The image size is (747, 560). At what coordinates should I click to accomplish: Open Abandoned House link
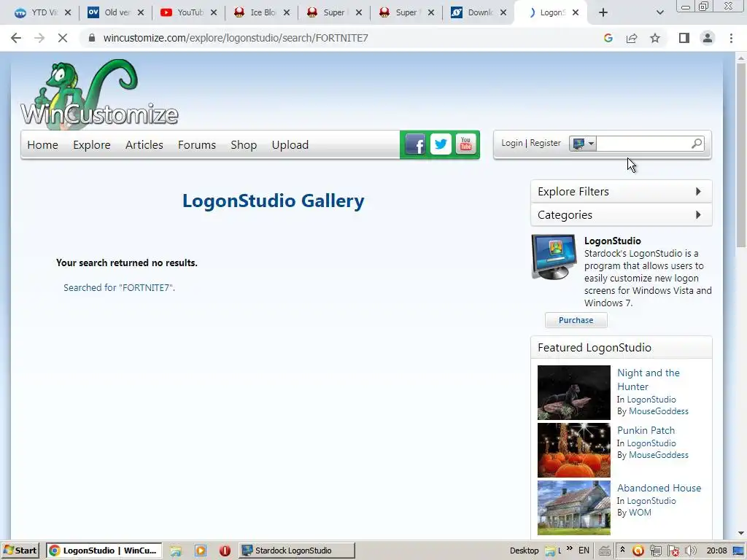click(x=659, y=488)
